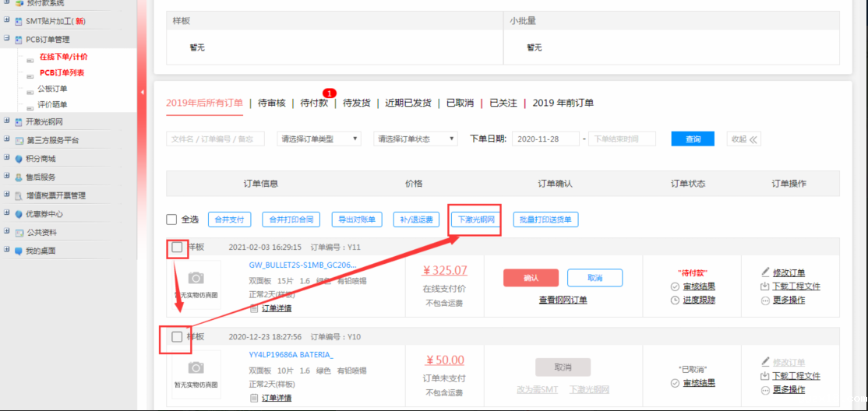Open the 请选择订单类型 dropdown
The width and height of the screenshot is (868, 411).
coord(319,139)
